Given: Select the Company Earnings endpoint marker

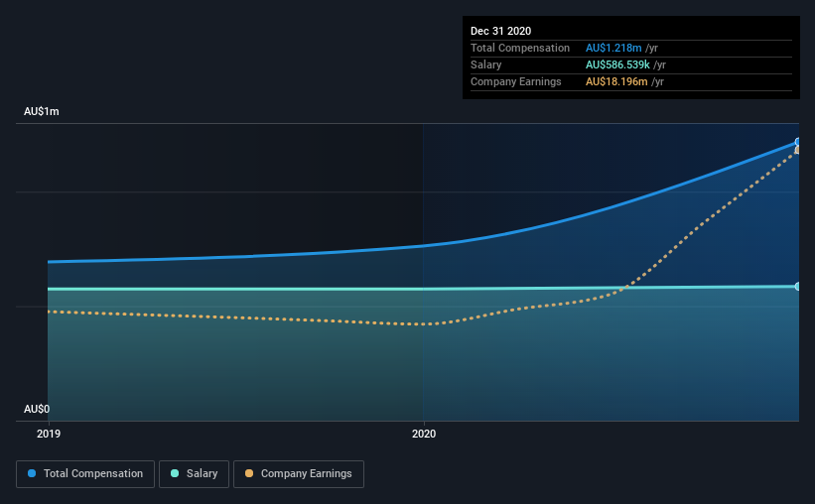Looking at the screenshot, I should (797, 150).
